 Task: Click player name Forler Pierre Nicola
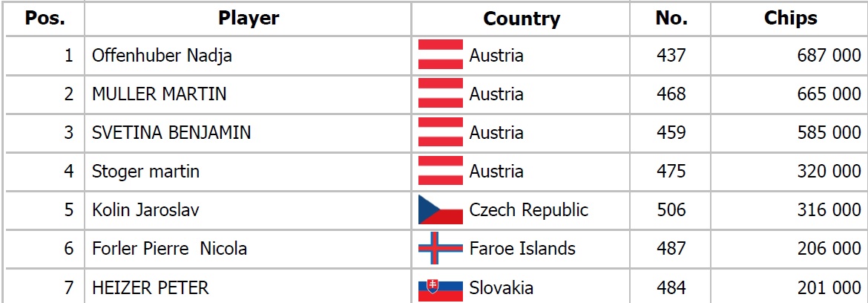coord(169,249)
